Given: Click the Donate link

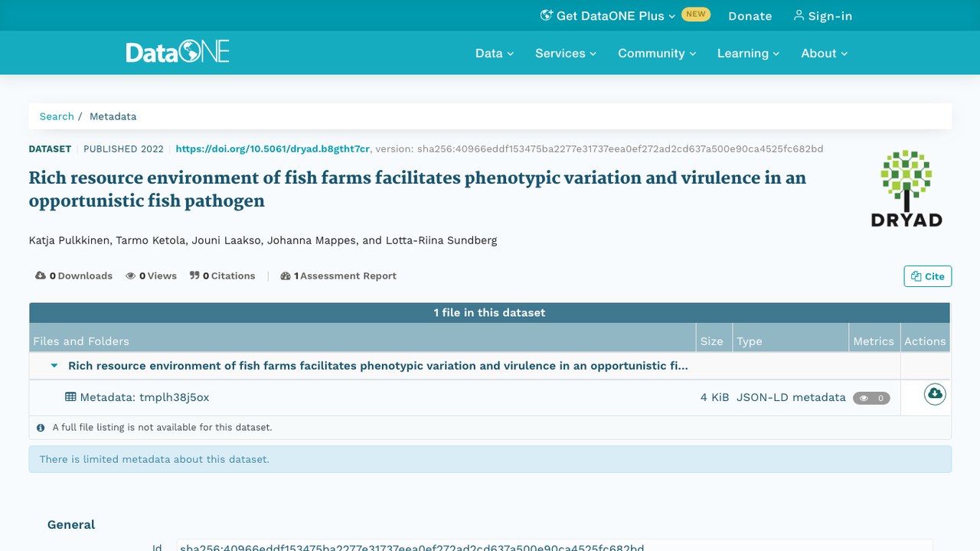Looking at the screenshot, I should pyautogui.click(x=750, y=15).
